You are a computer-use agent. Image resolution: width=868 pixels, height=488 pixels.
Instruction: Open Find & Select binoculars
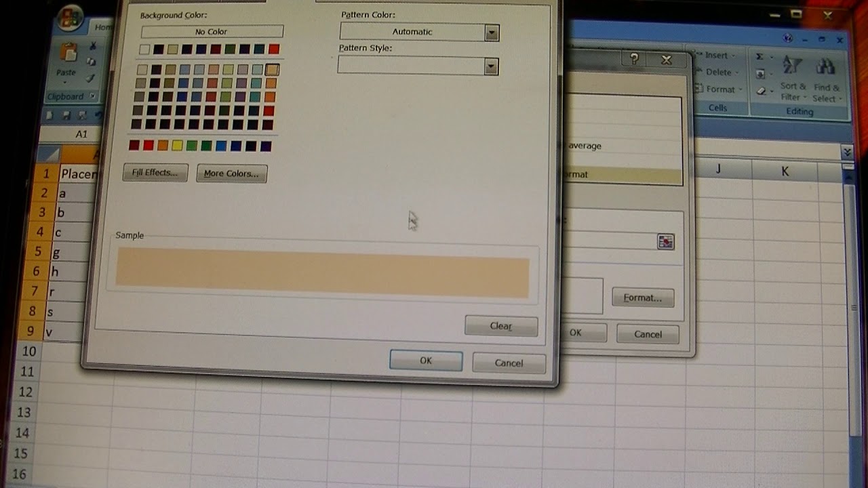point(827,79)
